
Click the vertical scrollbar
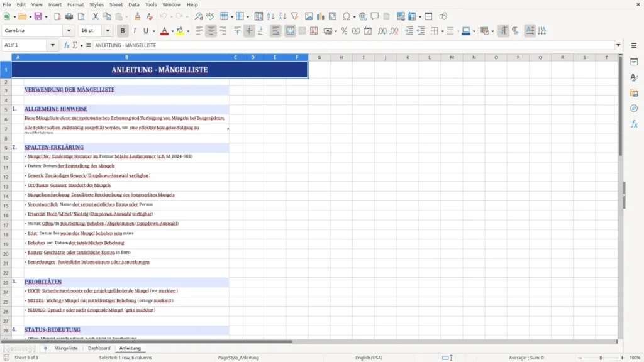(x=620, y=197)
